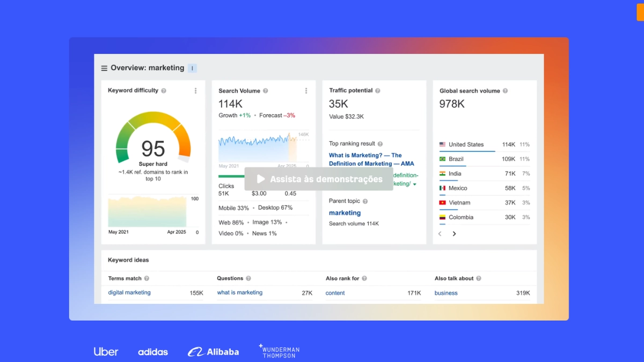Click the '155K' value for digital marketing
Image resolution: width=644 pixels, height=362 pixels.
coord(196,293)
